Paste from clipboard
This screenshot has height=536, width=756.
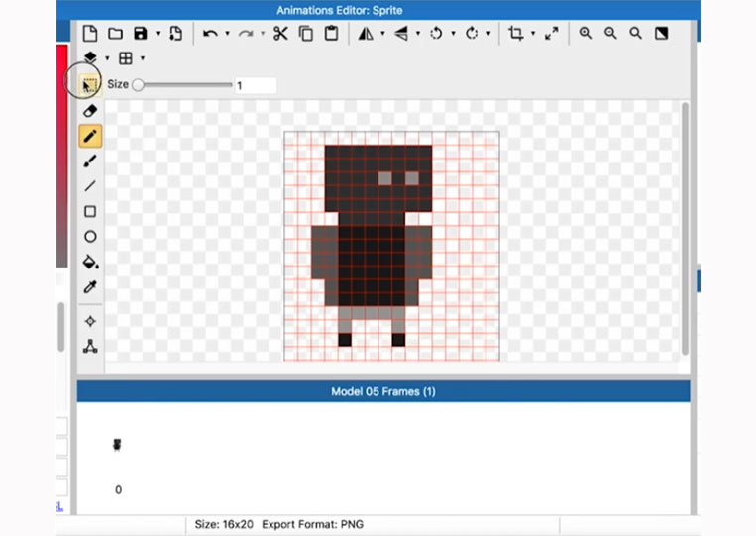point(331,34)
